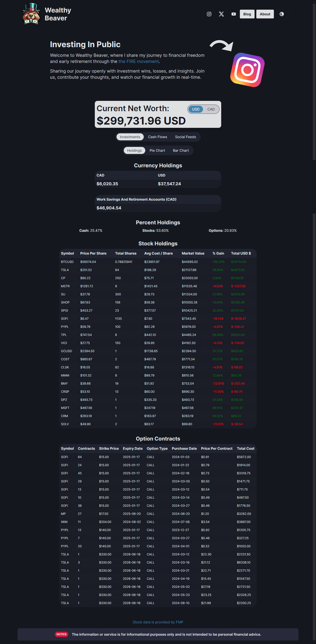Viewport: 316px width, 644px height.
Task: Click the $44595.02 market value
Action: tap(190, 262)
